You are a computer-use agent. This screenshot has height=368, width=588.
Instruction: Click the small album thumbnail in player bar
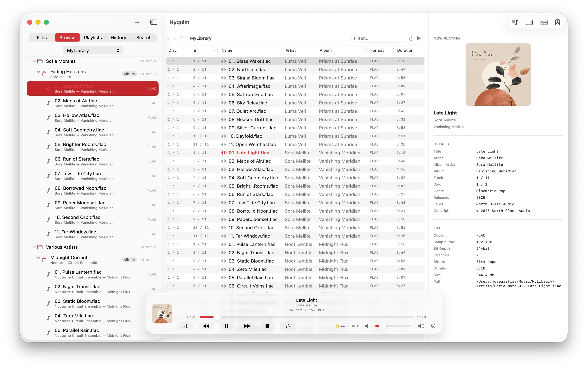[x=162, y=313]
